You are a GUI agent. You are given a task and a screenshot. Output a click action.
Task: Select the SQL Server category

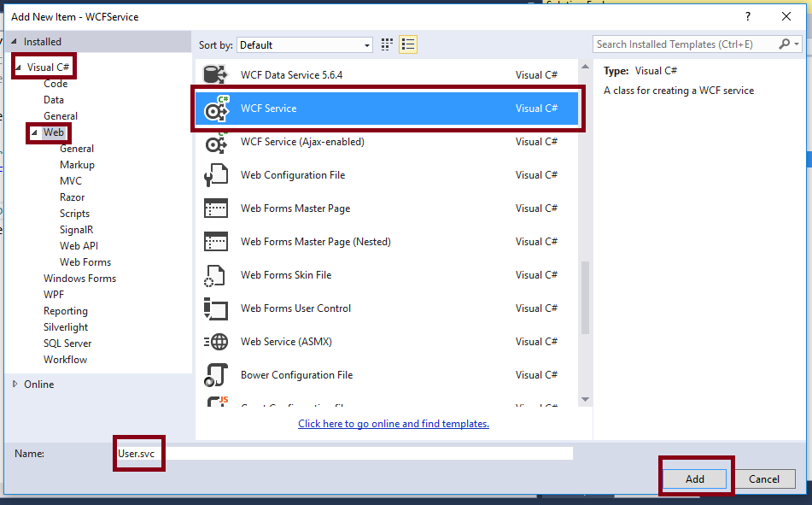click(x=67, y=344)
